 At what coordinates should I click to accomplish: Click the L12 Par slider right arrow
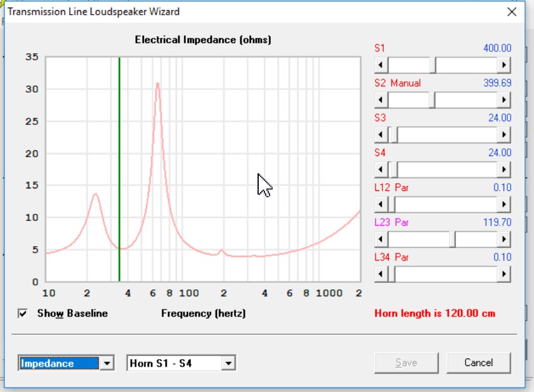[x=504, y=204]
